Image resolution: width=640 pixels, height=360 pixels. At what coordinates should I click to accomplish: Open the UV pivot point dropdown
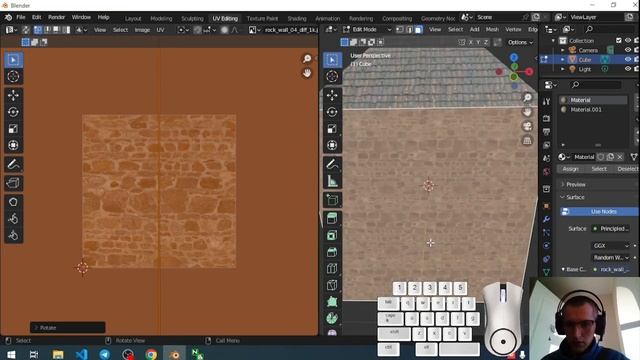tap(182, 30)
